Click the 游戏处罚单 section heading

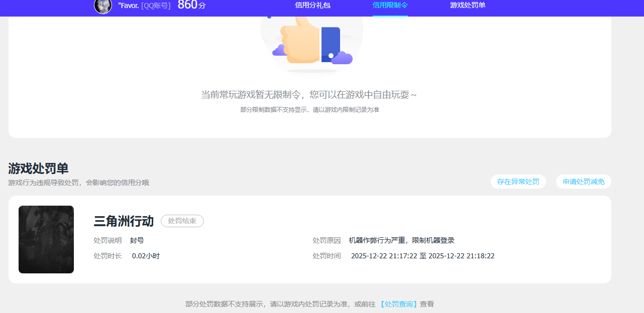pyautogui.click(x=38, y=169)
